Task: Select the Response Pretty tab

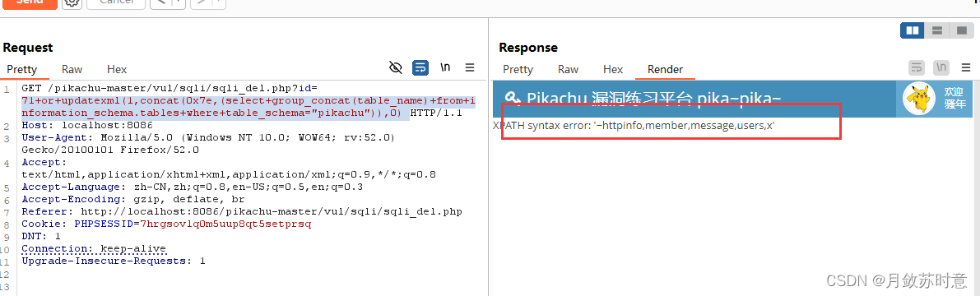Action: click(x=518, y=69)
